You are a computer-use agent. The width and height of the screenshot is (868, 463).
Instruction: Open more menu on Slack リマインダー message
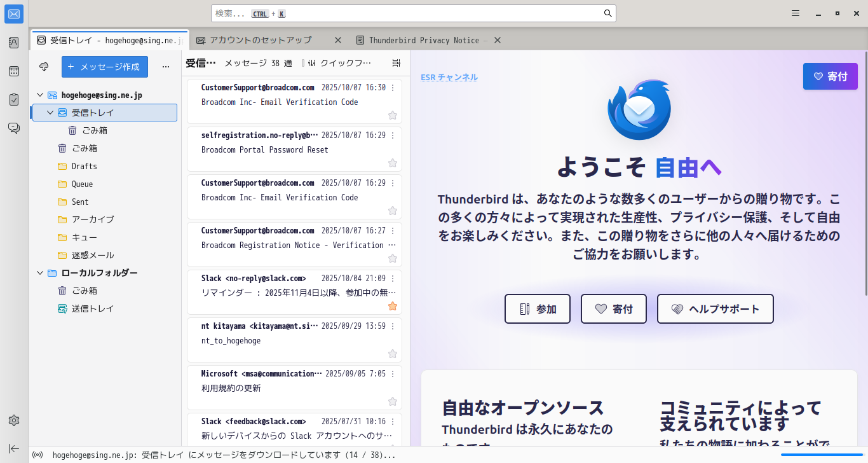(x=393, y=279)
